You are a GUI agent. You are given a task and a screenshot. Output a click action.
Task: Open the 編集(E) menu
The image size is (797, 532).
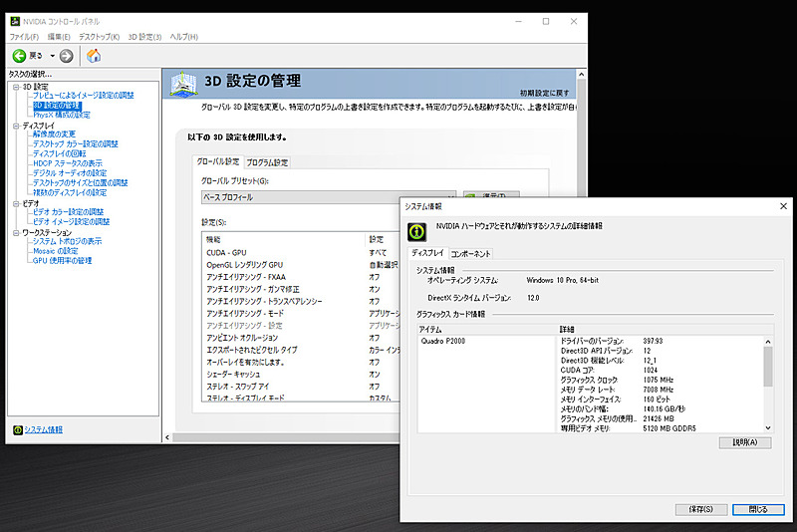59,37
